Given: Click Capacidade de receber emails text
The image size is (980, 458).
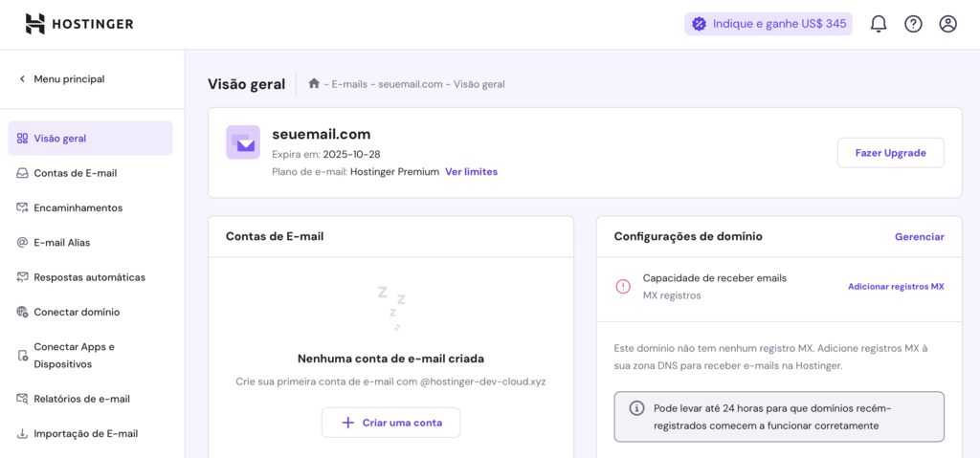Looking at the screenshot, I should tap(714, 278).
